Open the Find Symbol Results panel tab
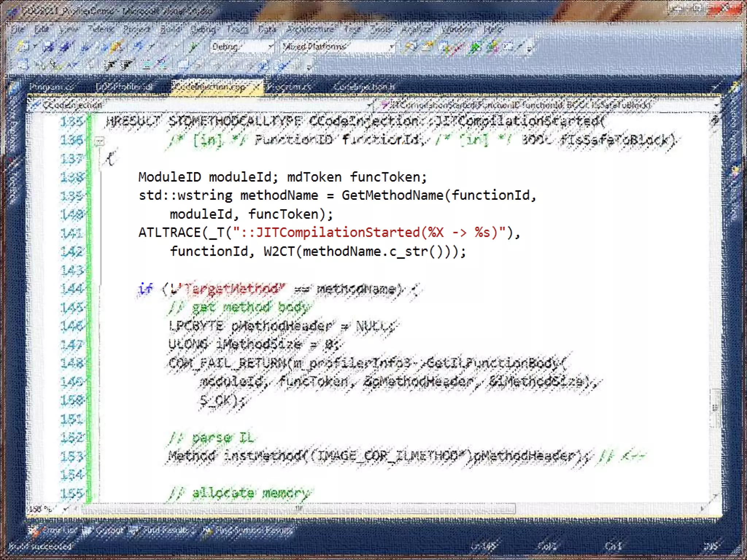This screenshot has width=747, height=560. (x=247, y=530)
